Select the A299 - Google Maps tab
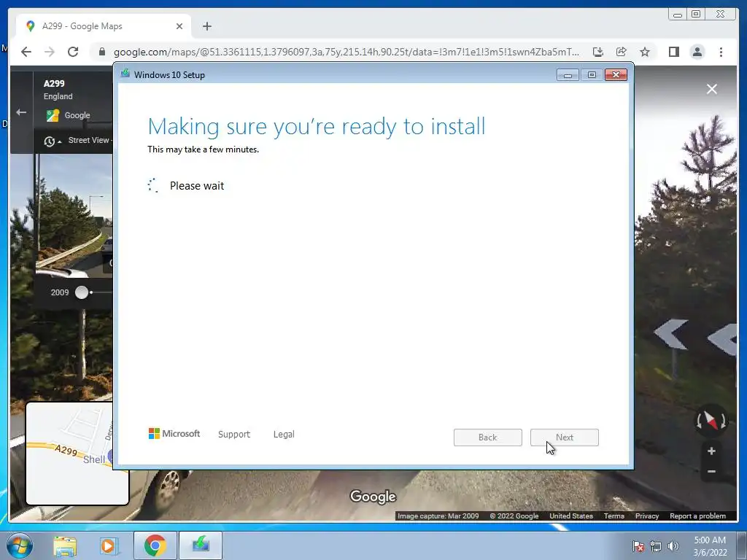 click(104, 26)
